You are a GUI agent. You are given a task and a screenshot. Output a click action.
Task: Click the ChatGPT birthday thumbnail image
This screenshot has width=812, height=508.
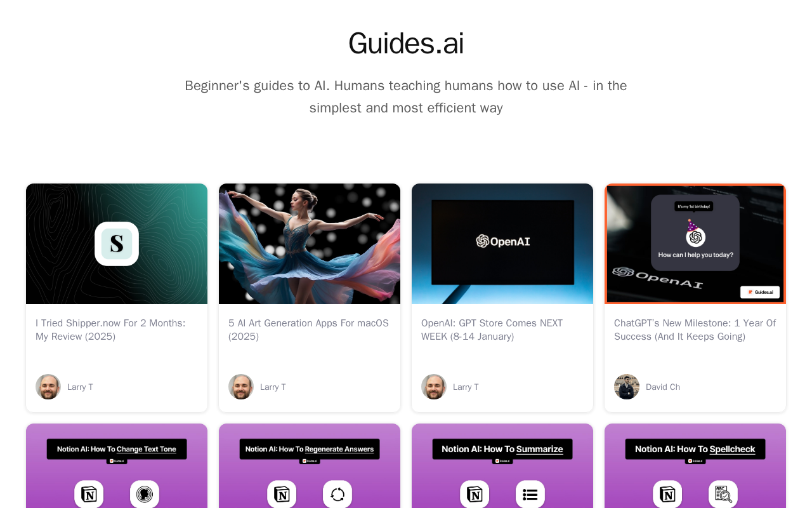[695, 244]
